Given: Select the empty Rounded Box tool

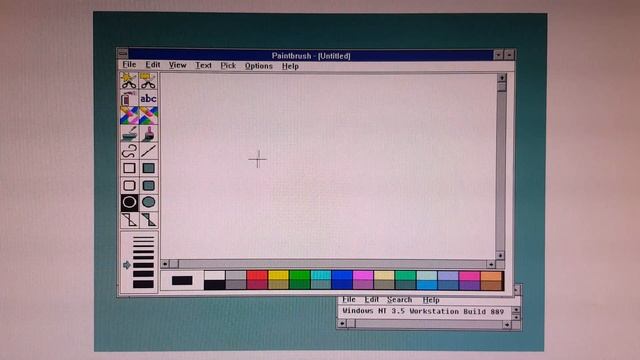Looking at the screenshot, I should 129,185.
